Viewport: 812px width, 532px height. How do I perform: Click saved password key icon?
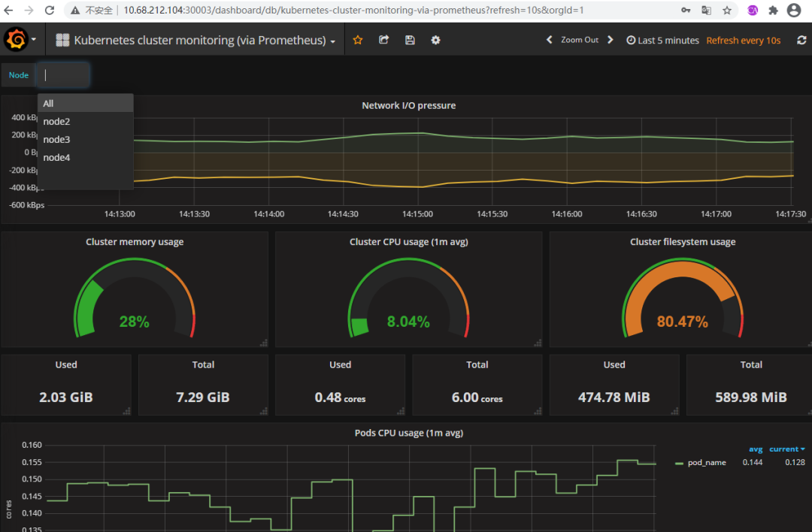tap(686, 11)
